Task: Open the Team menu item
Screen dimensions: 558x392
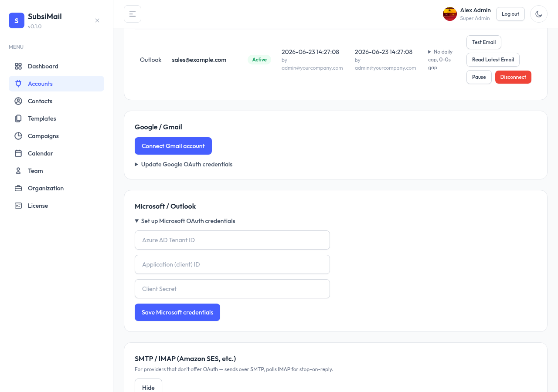Action: [x=56, y=171]
